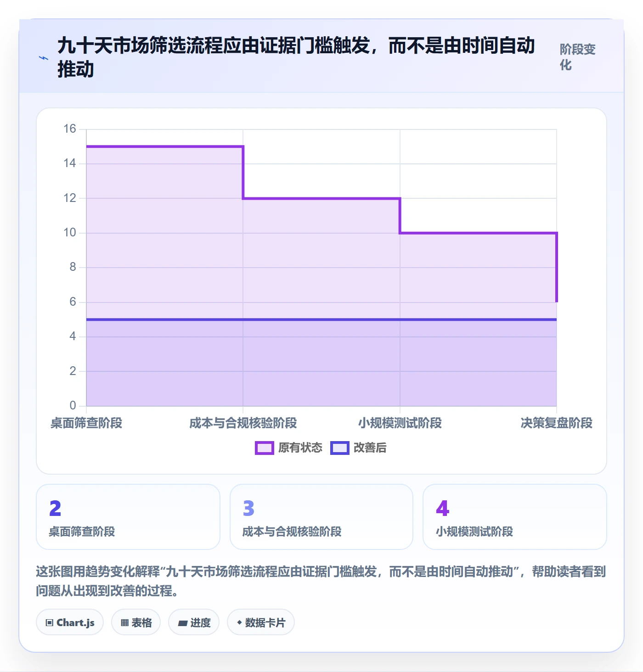This screenshot has width=643, height=672.
Task: Click the y-axis value 16
Action: tap(70, 129)
